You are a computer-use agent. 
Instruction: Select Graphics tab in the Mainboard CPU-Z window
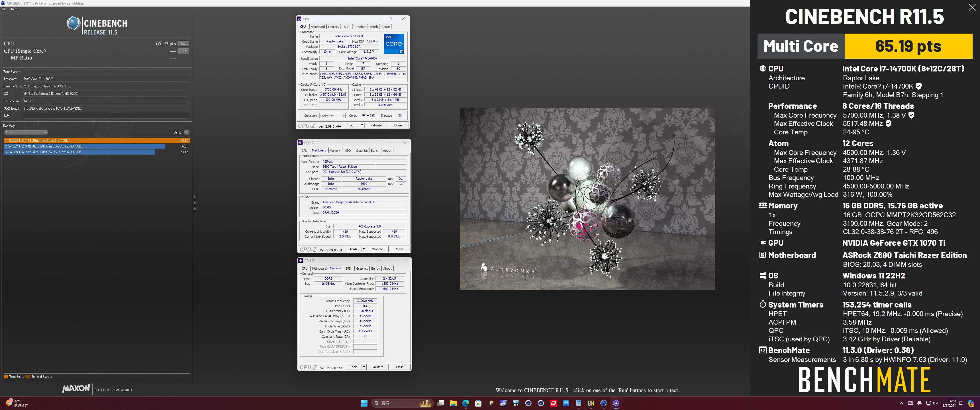(x=362, y=151)
